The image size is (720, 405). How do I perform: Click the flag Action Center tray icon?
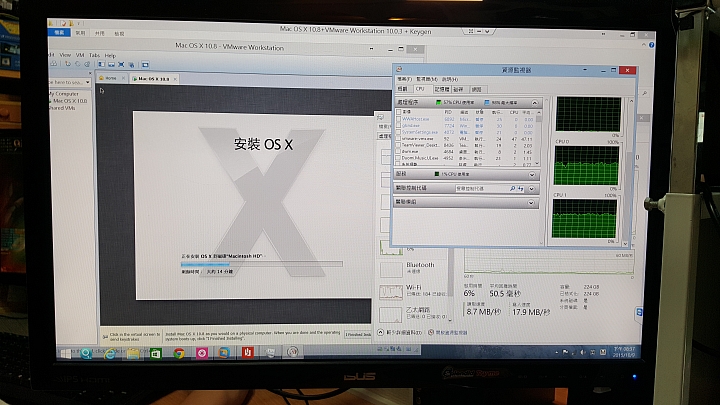pyautogui.click(x=565, y=352)
